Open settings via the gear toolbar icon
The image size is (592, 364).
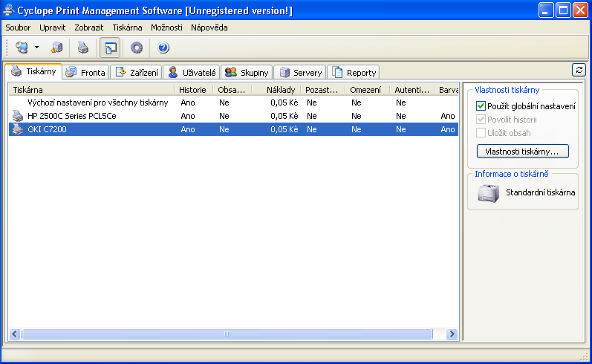click(136, 48)
